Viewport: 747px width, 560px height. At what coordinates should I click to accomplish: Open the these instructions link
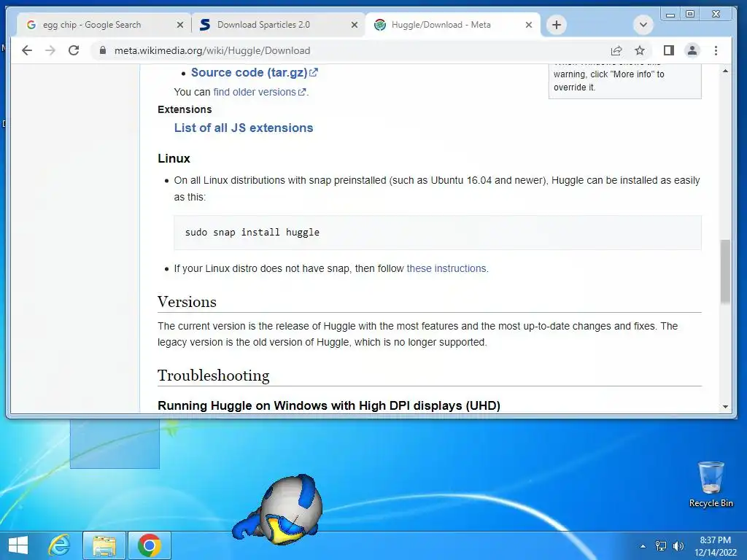(446, 268)
